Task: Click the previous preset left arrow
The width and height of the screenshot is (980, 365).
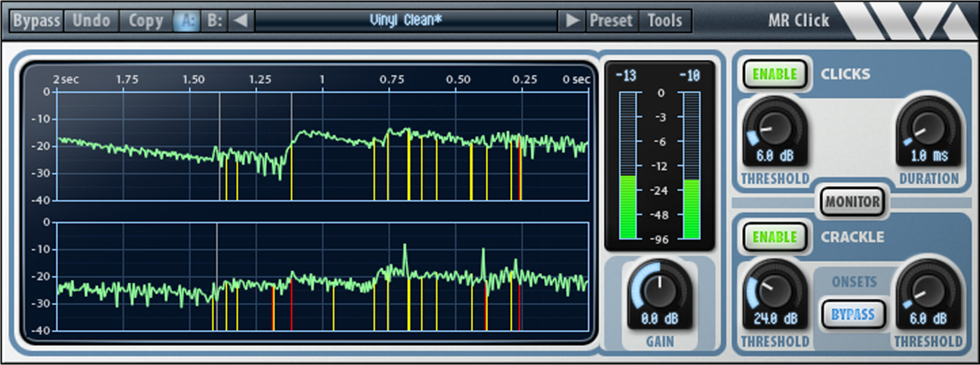Action: click(241, 21)
